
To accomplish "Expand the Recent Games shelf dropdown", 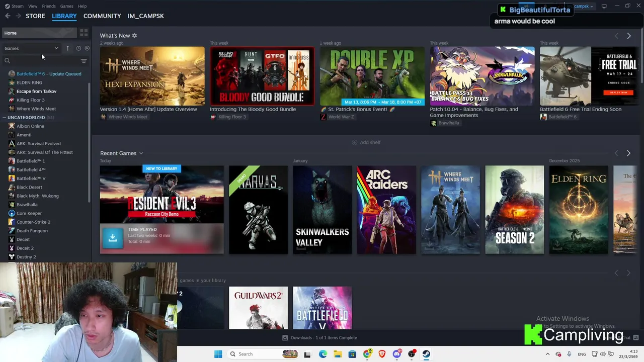I will [141, 153].
